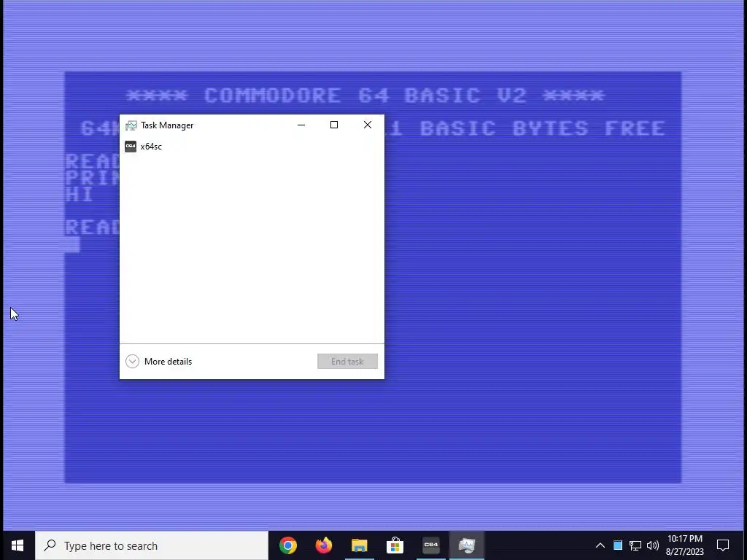The width and height of the screenshot is (747, 560).
Task: Show hidden system tray icons
Action: tap(600, 545)
